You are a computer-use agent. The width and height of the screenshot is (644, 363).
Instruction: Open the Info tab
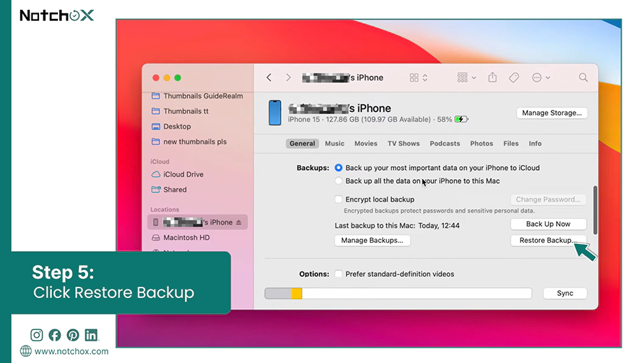(x=535, y=143)
